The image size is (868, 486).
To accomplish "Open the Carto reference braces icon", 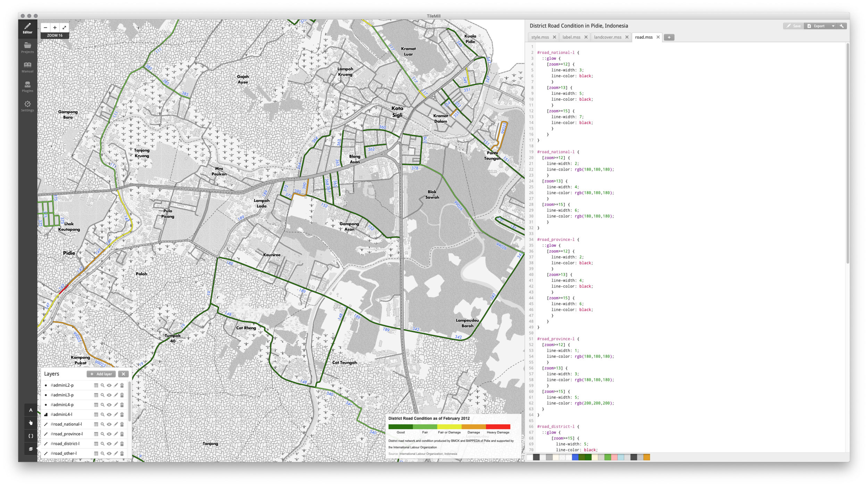I will (x=31, y=436).
